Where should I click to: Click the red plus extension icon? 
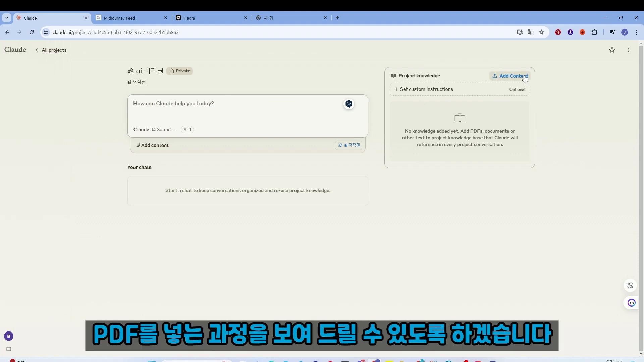(582, 32)
